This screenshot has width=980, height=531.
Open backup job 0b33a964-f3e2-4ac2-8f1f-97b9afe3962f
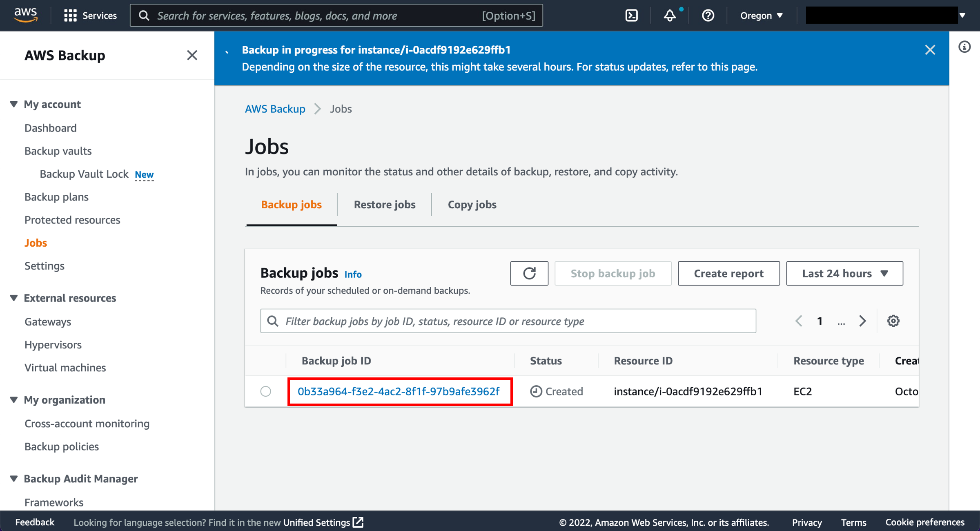(x=399, y=391)
